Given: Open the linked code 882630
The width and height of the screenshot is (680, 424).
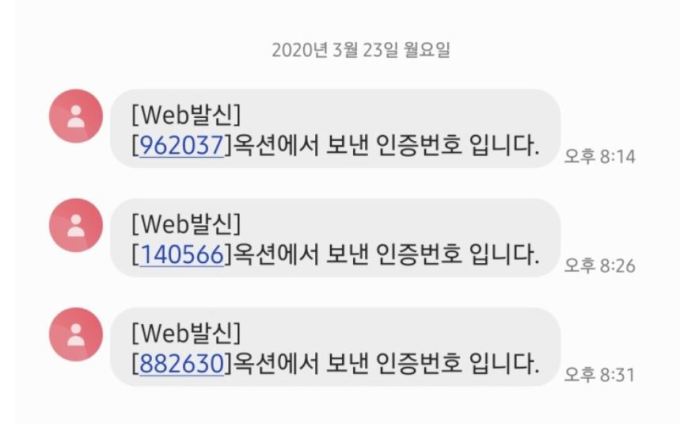Looking at the screenshot, I should [x=181, y=364].
